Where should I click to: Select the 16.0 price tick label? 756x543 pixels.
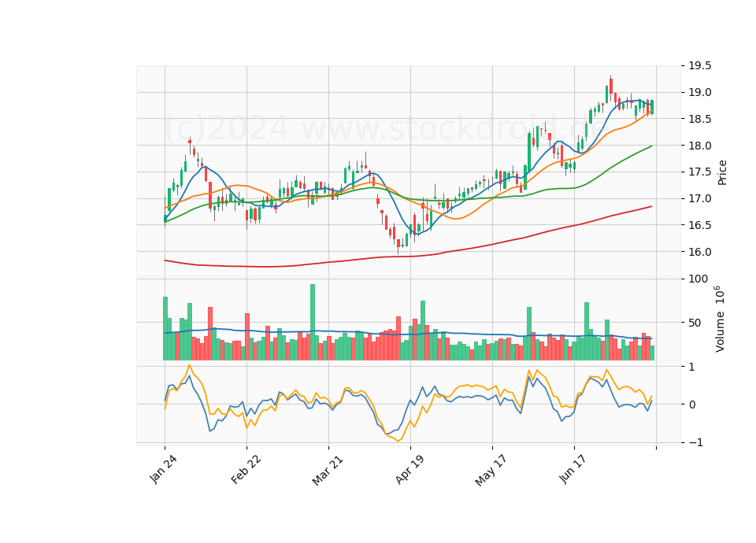699,252
